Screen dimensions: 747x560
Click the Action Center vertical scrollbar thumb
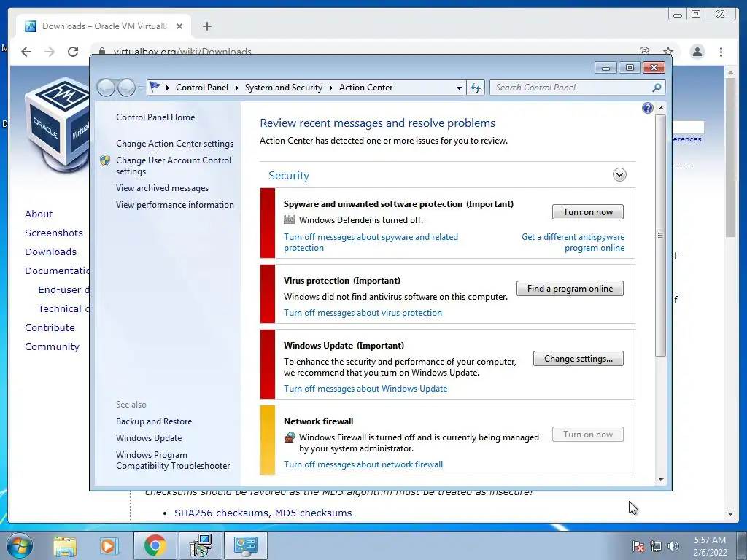coord(660,236)
